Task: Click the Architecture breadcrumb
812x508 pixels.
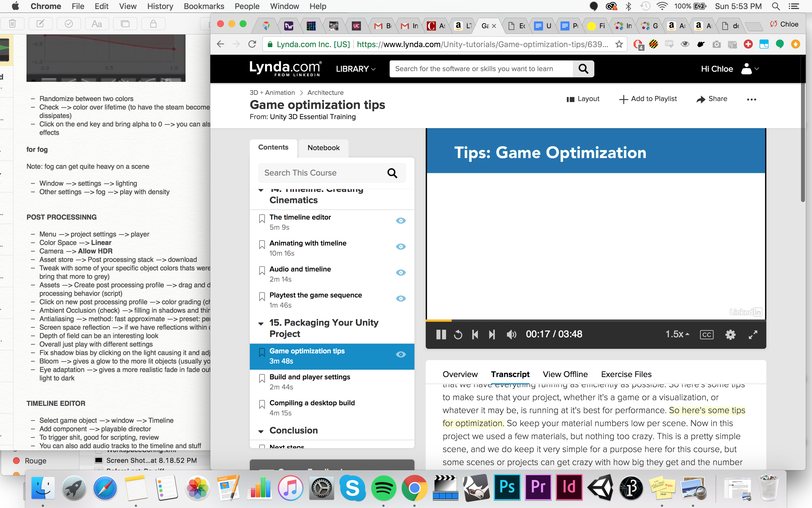Action: [x=325, y=93]
